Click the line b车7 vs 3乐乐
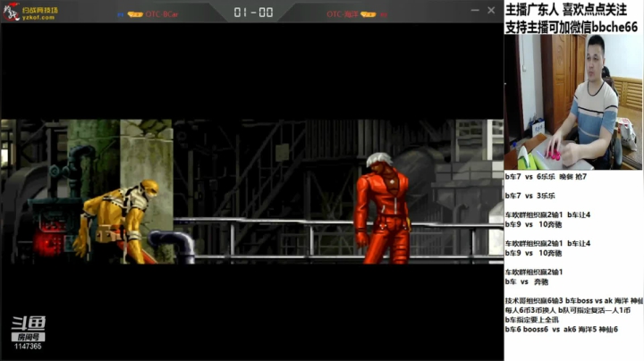The height and width of the screenshot is (361, 644). [x=530, y=196]
